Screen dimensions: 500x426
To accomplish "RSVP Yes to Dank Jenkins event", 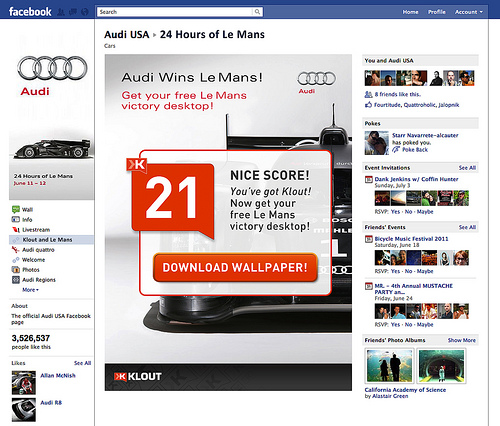I will (x=395, y=212).
